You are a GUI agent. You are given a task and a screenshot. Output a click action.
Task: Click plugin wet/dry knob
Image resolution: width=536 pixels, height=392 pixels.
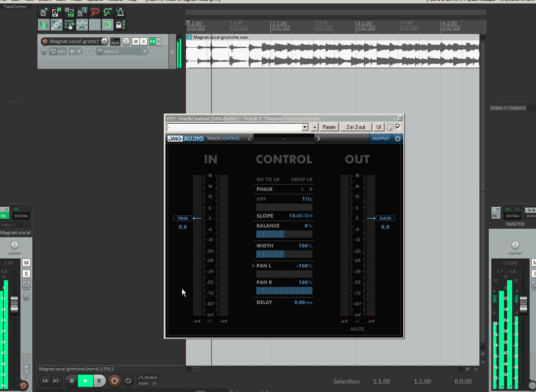point(390,128)
